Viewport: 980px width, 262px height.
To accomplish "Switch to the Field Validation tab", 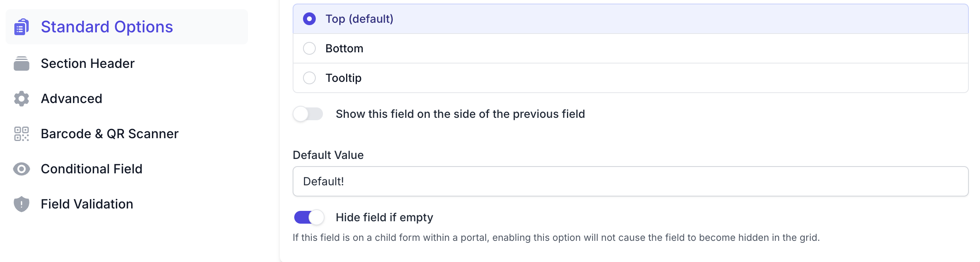I will 87,204.
